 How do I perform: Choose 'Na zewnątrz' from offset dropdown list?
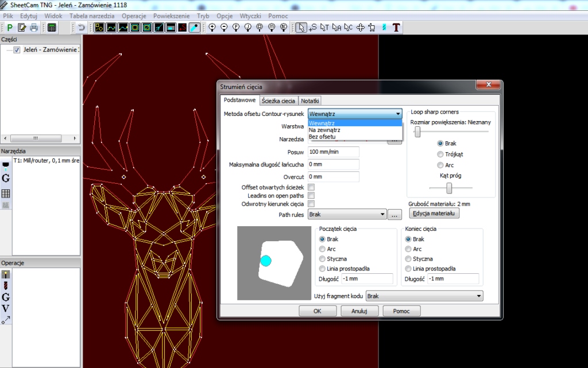click(324, 130)
